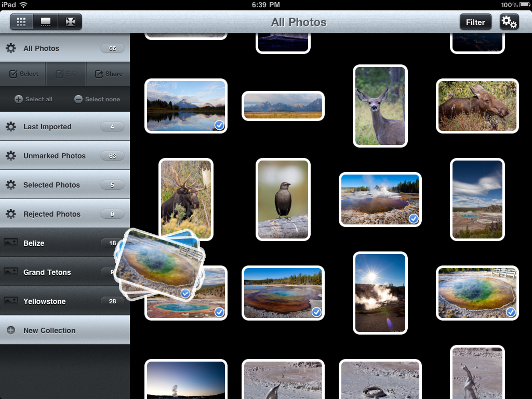Tap the Share button
Viewport: 532px width, 399px height.
click(x=109, y=74)
